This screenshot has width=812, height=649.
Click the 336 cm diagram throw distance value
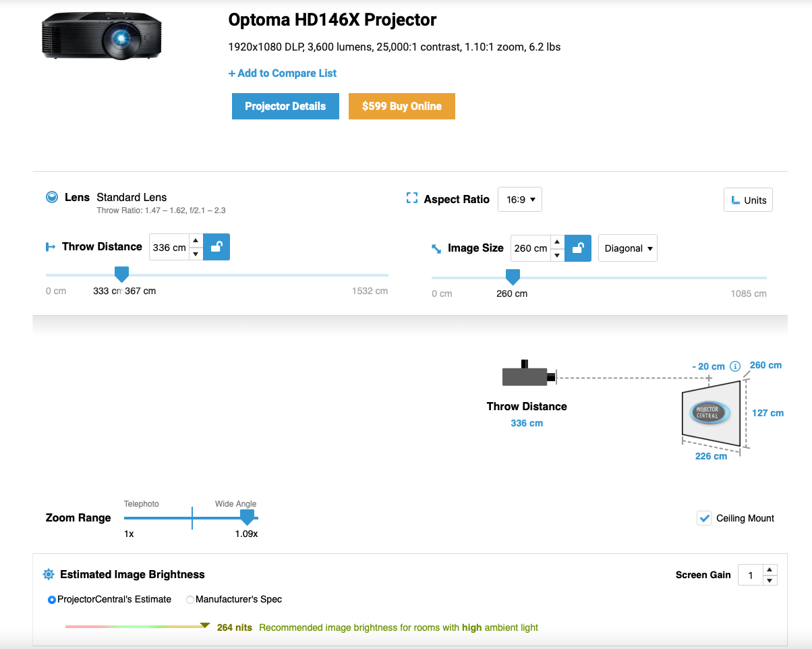pyautogui.click(x=527, y=423)
